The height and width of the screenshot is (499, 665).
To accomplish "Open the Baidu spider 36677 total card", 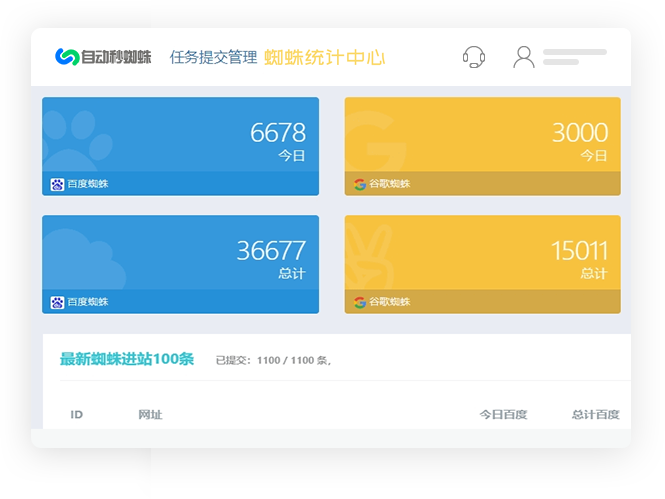I will click(180, 265).
